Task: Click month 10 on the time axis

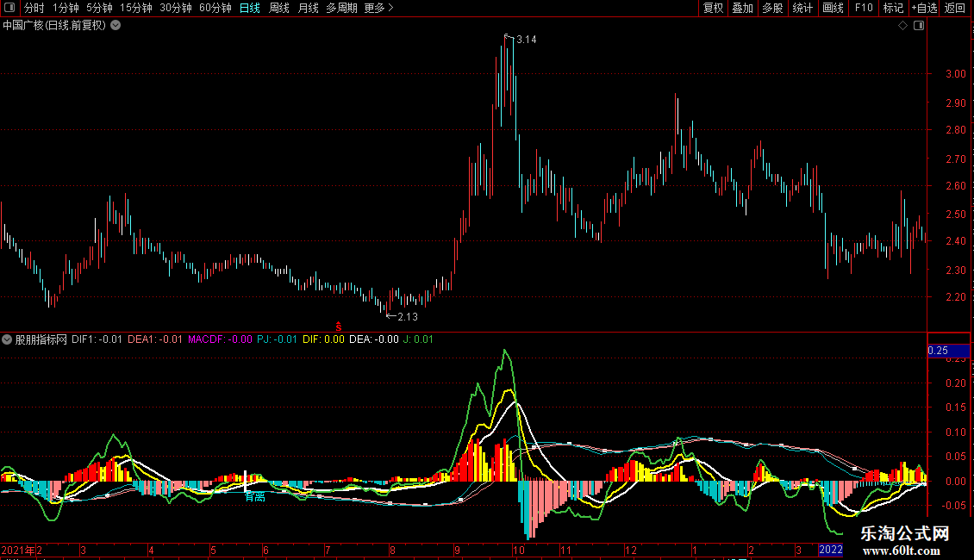Action: point(518,550)
